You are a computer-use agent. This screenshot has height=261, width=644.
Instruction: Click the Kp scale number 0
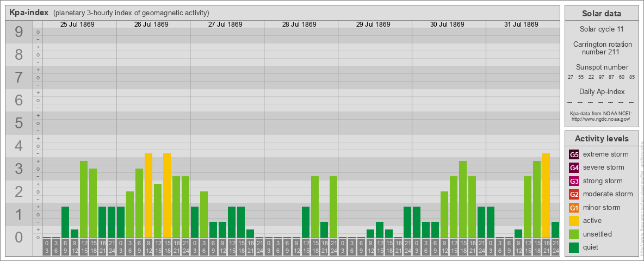click(x=19, y=237)
